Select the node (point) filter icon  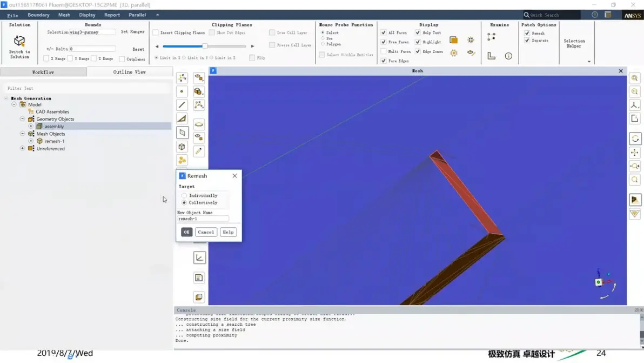[x=182, y=91]
